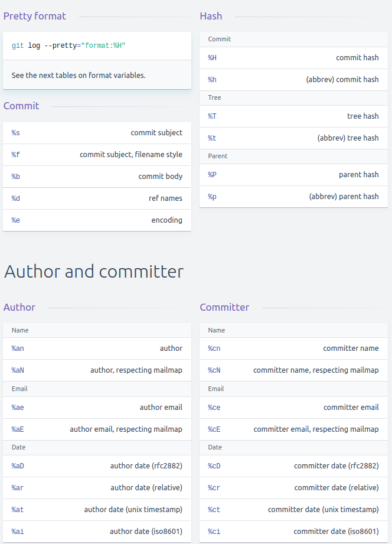Select the %P parent hash row
The width and height of the screenshot is (392, 544).
pyautogui.click(x=293, y=175)
